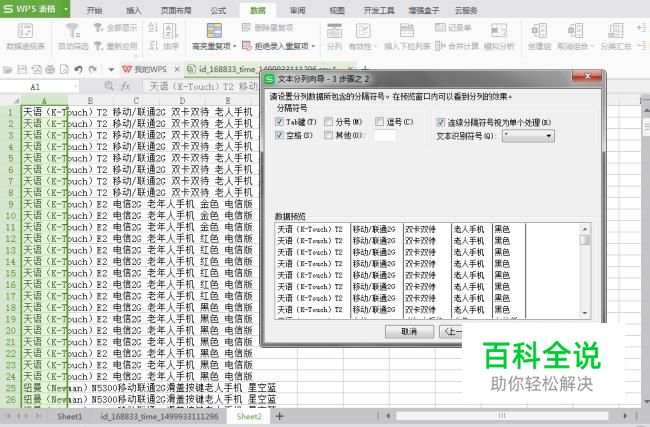Open the 排序 custom sort tool
Screen dimensions: 650x427
click(x=170, y=36)
